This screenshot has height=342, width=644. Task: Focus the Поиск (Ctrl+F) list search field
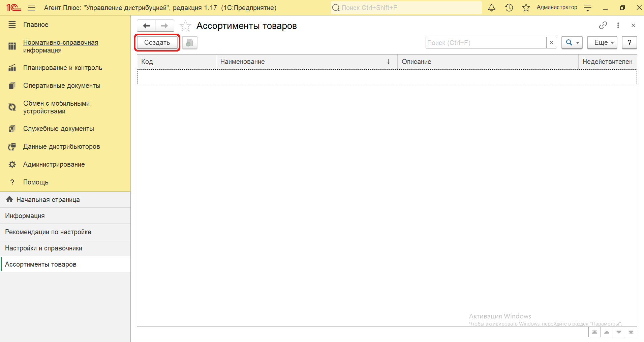[485, 43]
